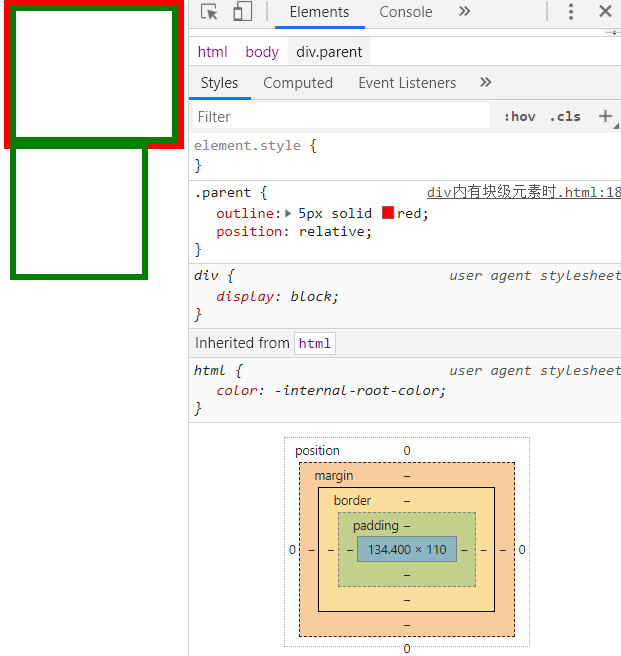Show more sidebar tabs chevron
Viewport: 621px width, 656px height.
tap(485, 82)
